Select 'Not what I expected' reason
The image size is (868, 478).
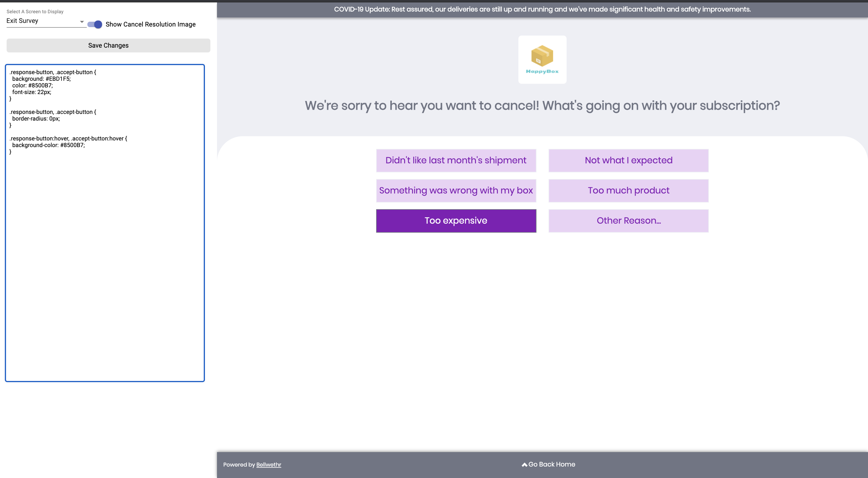(x=628, y=160)
